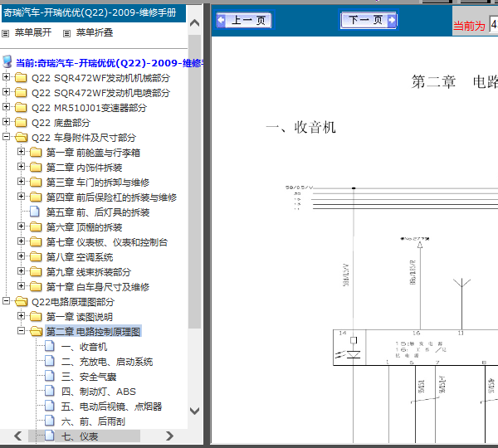498x448 pixels.
Task: Expand Q22 MR510J01变速器部分 node
Action: tap(6, 106)
